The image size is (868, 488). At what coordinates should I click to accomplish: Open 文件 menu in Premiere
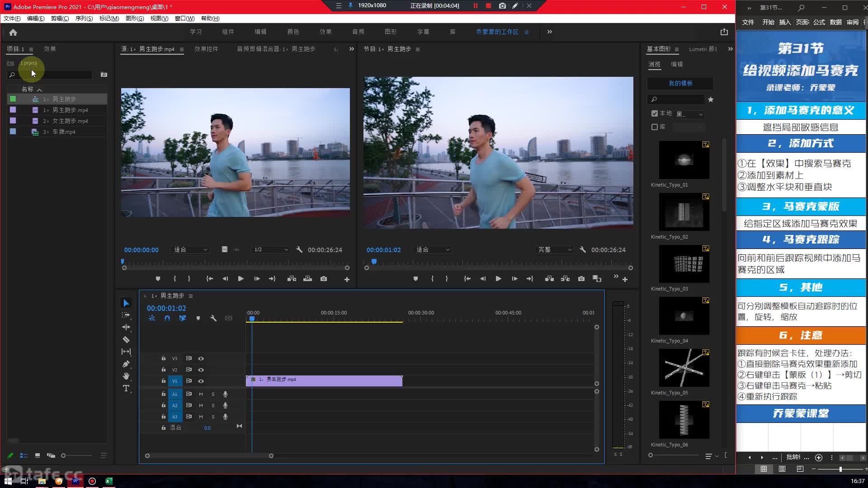(12, 19)
